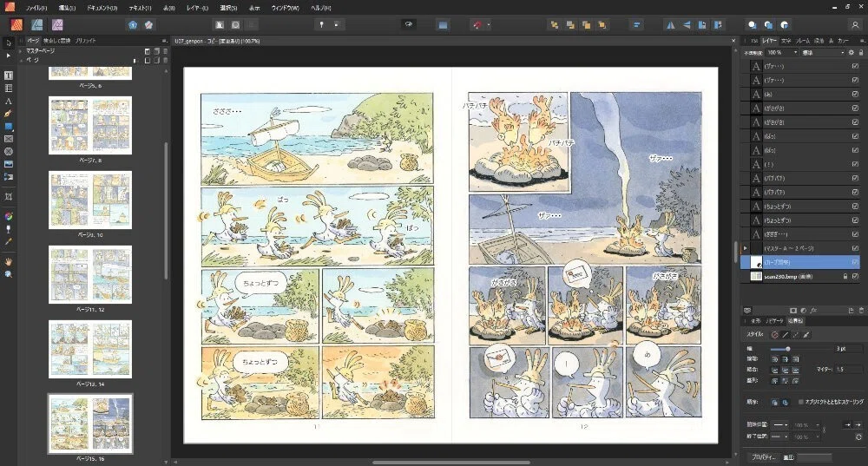Switch to the 境界線 stroke tab
Screen dimensions: 868x466
[x=795, y=321]
